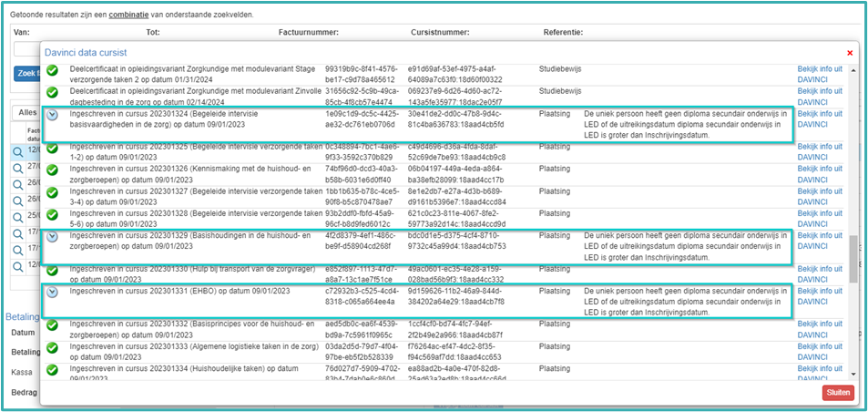The width and height of the screenshot is (868, 412).
Task: Click green check icon for cursus 202301334
Action: pos(52,369)
